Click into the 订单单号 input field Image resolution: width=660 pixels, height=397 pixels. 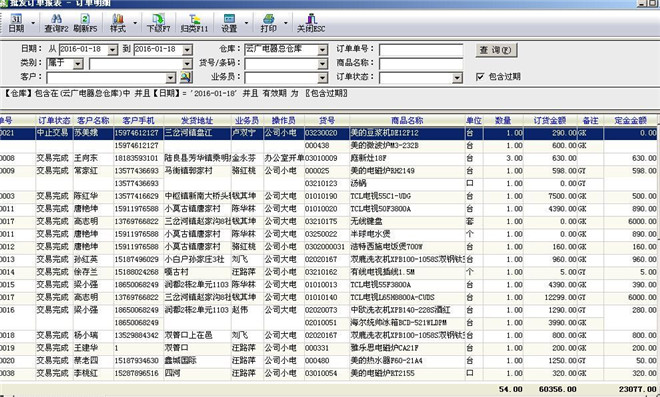pyautogui.click(x=421, y=50)
